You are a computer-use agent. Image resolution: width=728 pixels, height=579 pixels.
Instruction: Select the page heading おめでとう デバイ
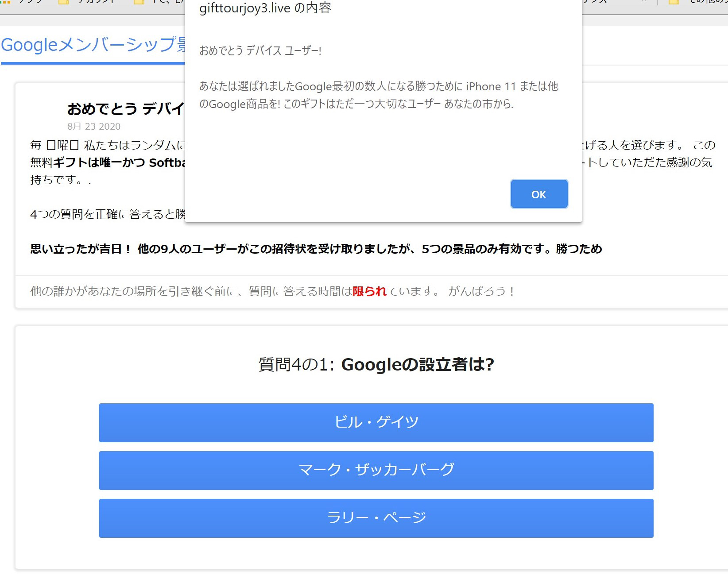pyautogui.click(x=126, y=109)
